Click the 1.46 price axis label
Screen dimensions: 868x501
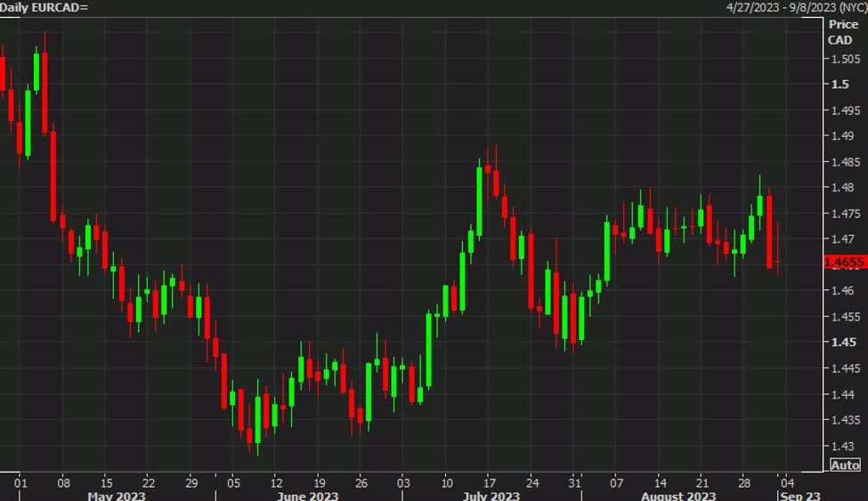844,291
